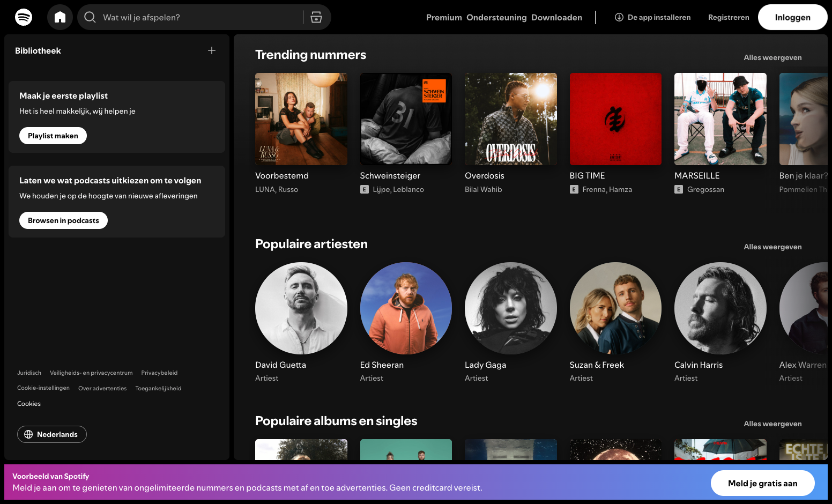The height and width of the screenshot is (504, 832).
Task: Open the Voorbestemd album cover
Action: click(x=301, y=119)
